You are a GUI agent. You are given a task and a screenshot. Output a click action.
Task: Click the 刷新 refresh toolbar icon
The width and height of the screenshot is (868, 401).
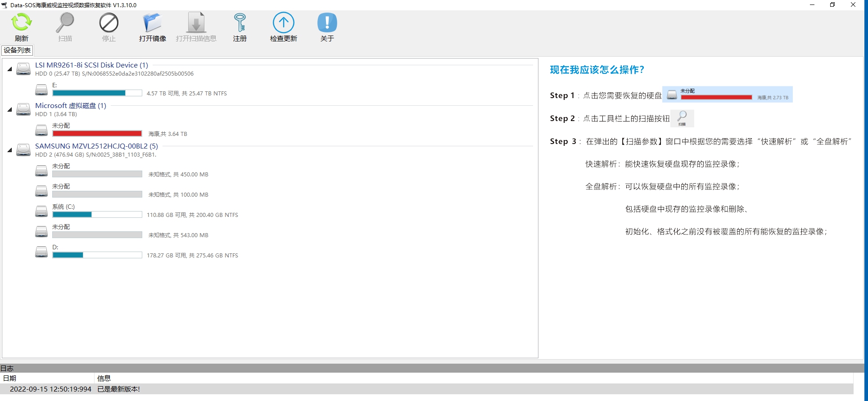(x=21, y=23)
